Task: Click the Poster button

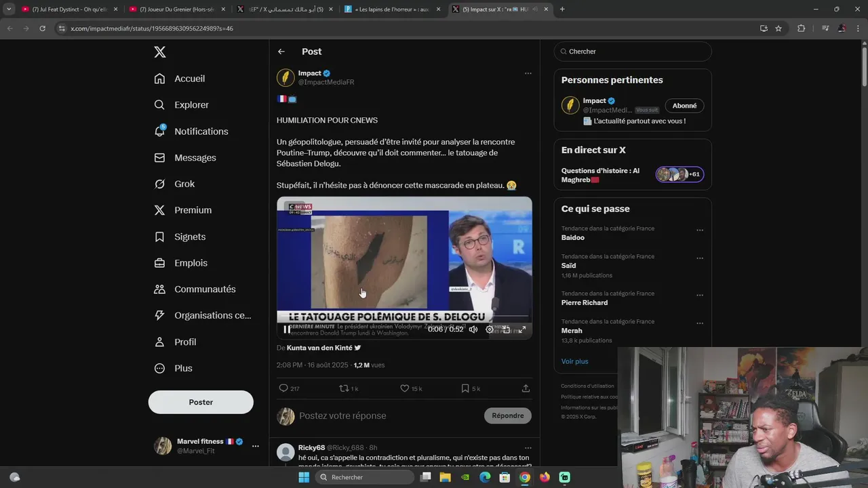Action: [x=201, y=402]
